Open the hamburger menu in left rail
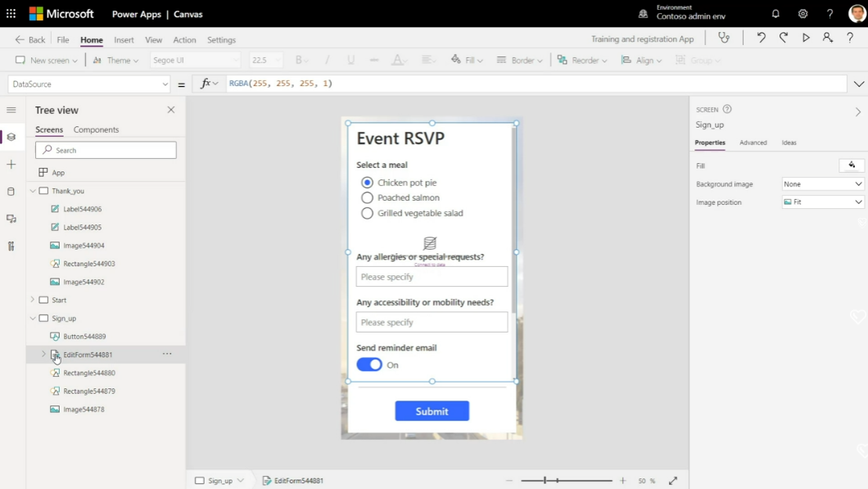The height and width of the screenshot is (489, 868). pyautogui.click(x=11, y=110)
